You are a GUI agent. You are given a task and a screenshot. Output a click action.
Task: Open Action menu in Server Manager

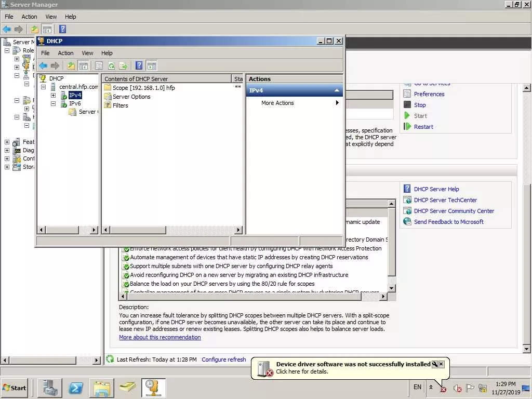(29, 17)
